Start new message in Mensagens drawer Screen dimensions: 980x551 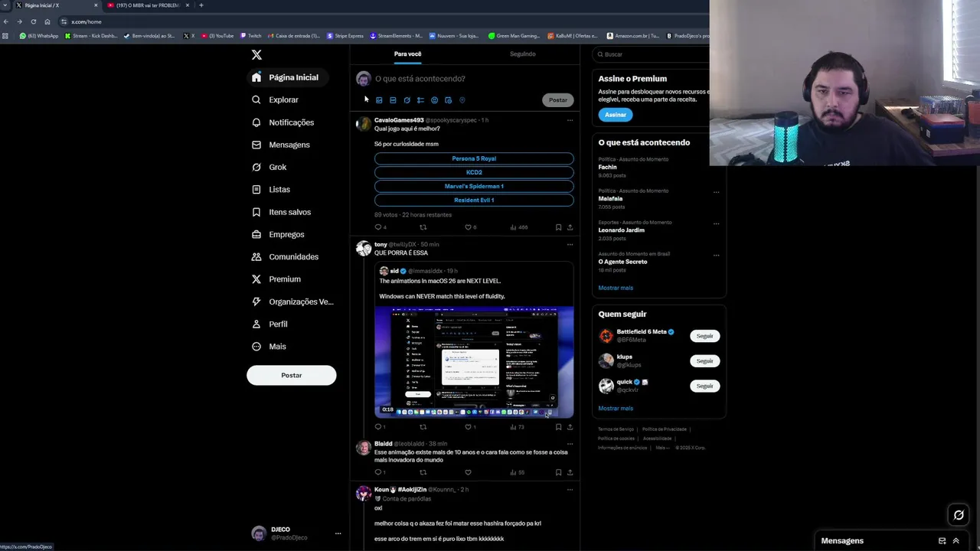tap(942, 541)
